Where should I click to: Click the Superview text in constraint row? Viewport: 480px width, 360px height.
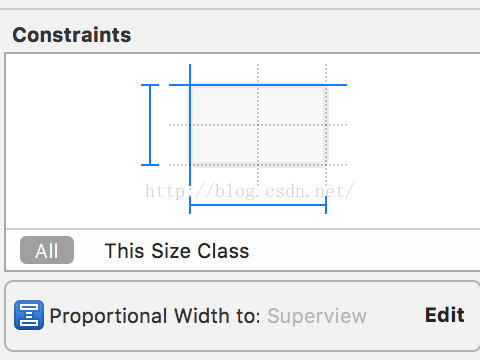(x=317, y=316)
